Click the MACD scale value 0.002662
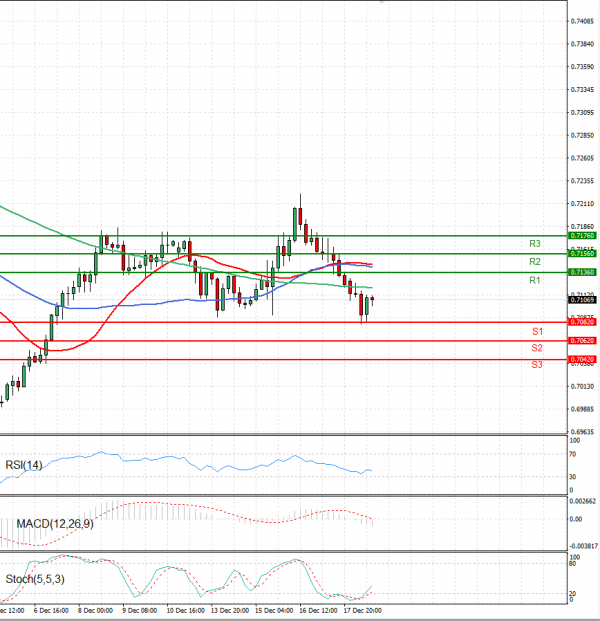The width and height of the screenshot is (600, 621). [583, 501]
